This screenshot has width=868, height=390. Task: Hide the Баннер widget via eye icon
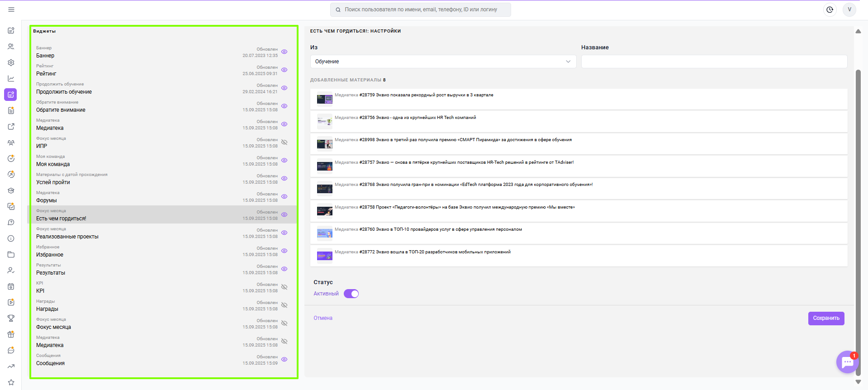[x=285, y=52]
